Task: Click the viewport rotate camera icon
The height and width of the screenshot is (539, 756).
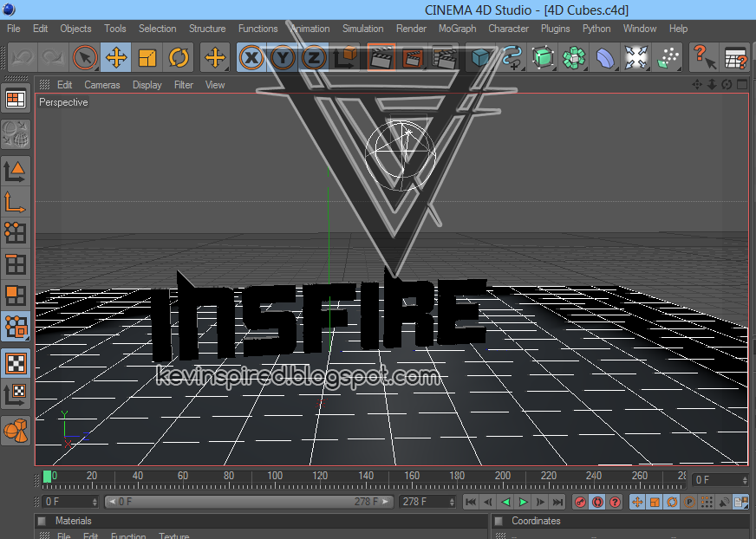Action: tap(727, 85)
